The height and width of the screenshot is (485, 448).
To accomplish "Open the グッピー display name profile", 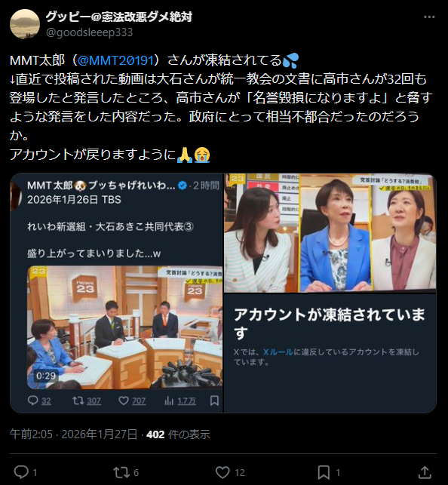I will click(x=119, y=17).
